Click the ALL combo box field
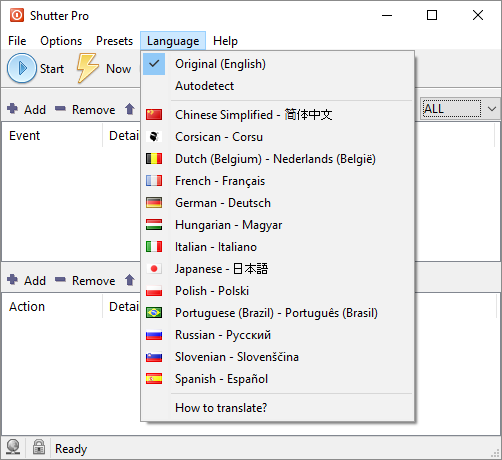 pyautogui.click(x=460, y=109)
